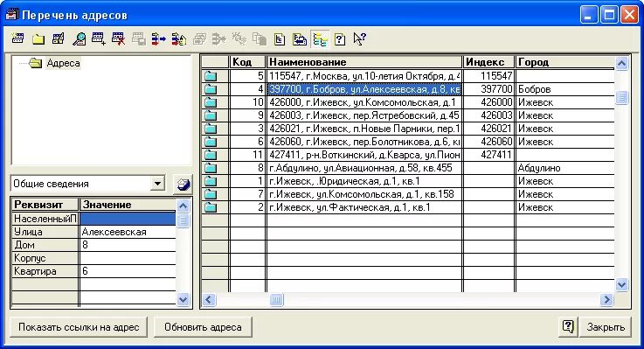Click the Улица value Алексеевская
The image size is (644, 349).
click(x=128, y=232)
